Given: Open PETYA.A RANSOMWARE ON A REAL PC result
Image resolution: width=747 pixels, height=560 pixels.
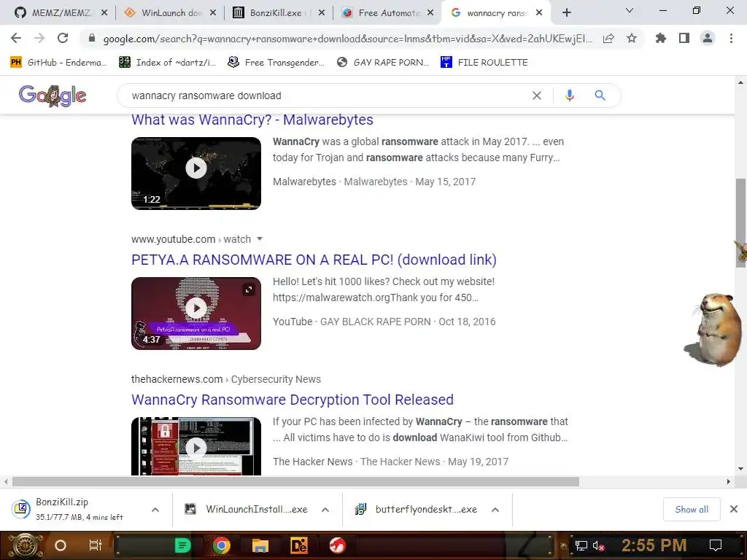Looking at the screenshot, I should [x=314, y=260].
